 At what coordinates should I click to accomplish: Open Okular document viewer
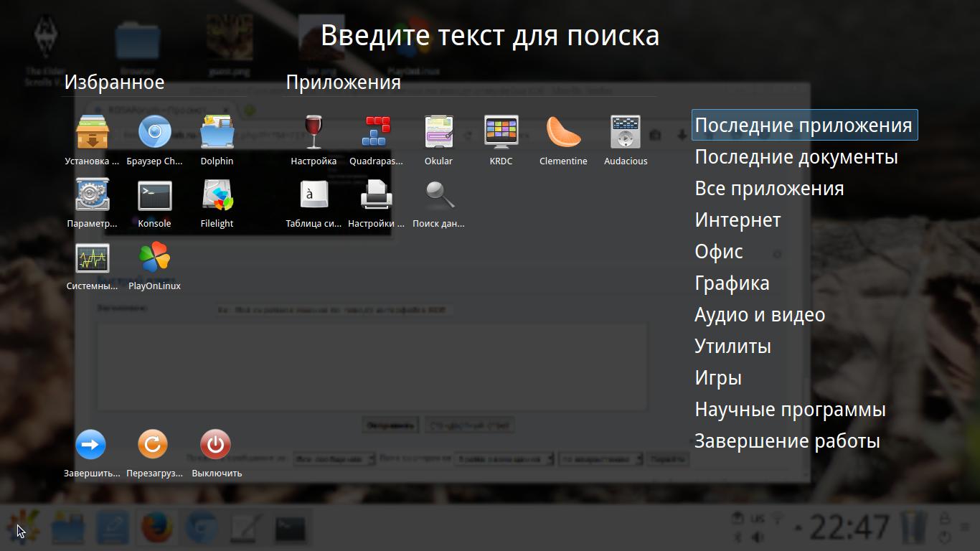pos(438,141)
